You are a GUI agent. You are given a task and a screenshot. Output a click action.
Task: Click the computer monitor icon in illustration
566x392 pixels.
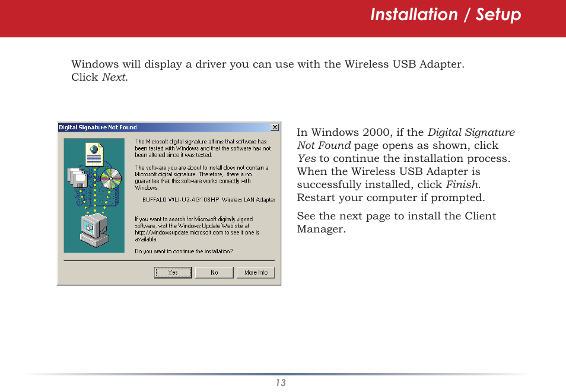point(94,230)
